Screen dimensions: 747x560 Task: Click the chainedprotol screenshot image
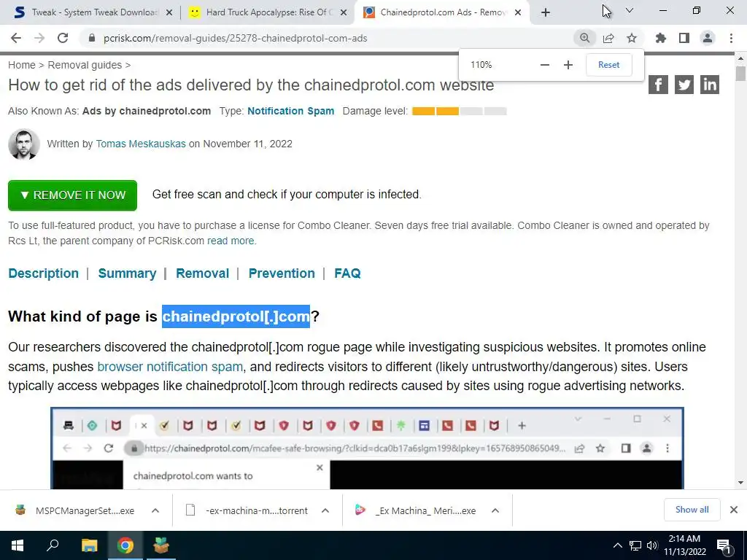click(x=367, y=448)
